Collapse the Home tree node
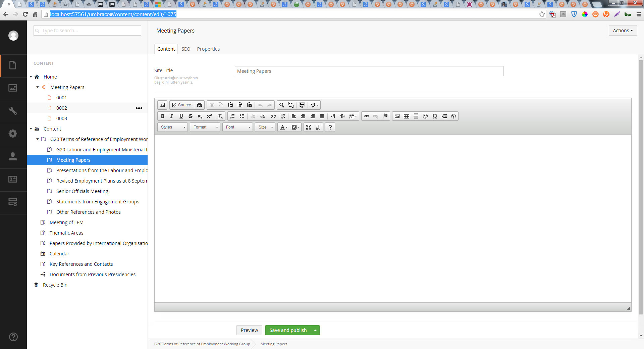644x349 pixels. point(31,77)
